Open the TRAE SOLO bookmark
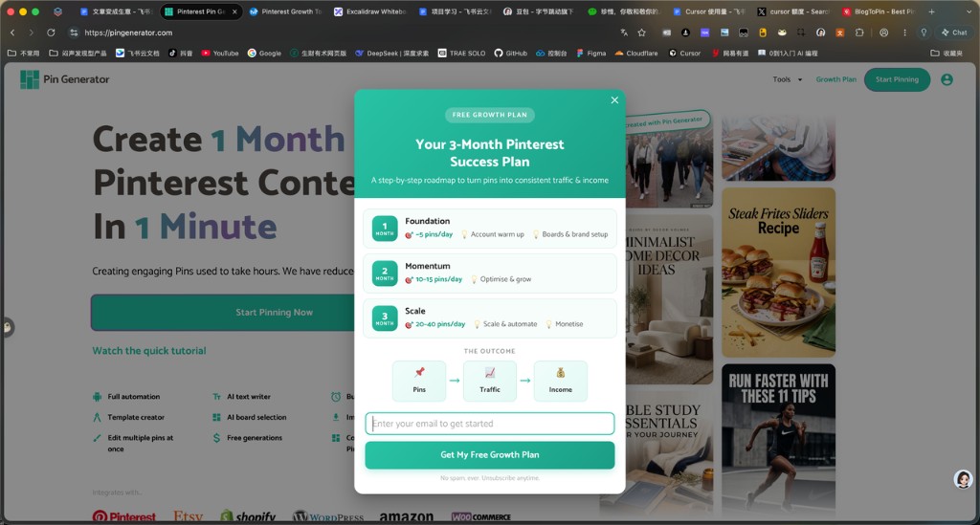 [462, 53]
